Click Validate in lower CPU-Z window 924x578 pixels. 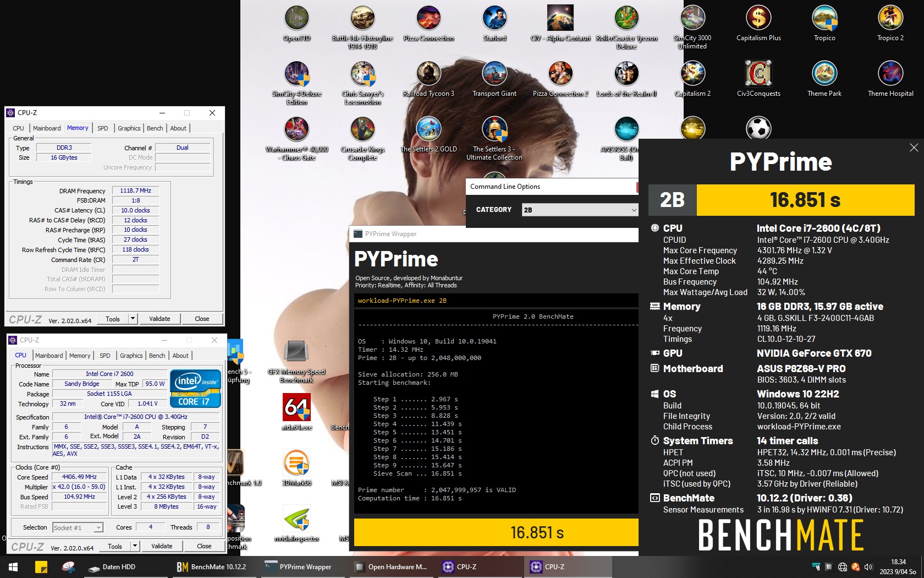point(162,546)
